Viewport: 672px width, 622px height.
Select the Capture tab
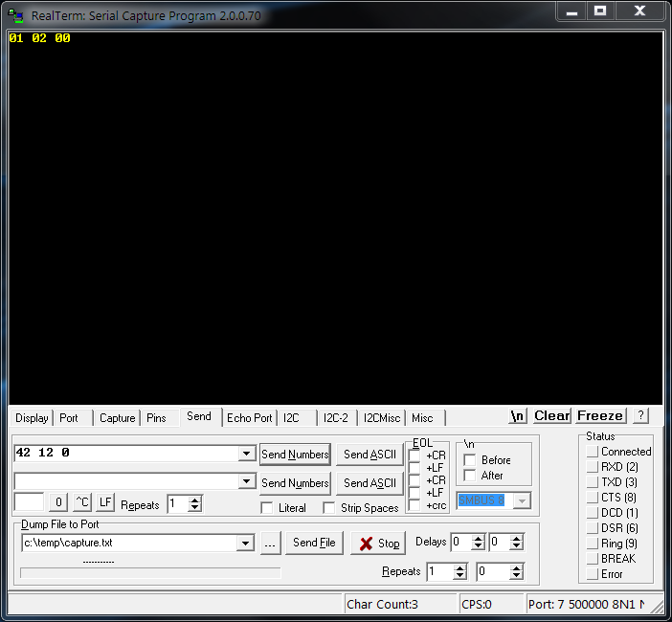tap(117, 417)
